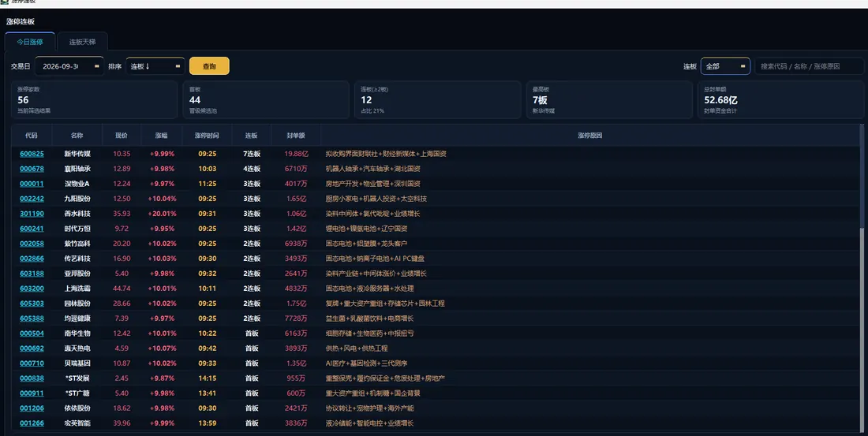Click the stock name 上海洗霸
Screen dimensions: 868x436
77,289
